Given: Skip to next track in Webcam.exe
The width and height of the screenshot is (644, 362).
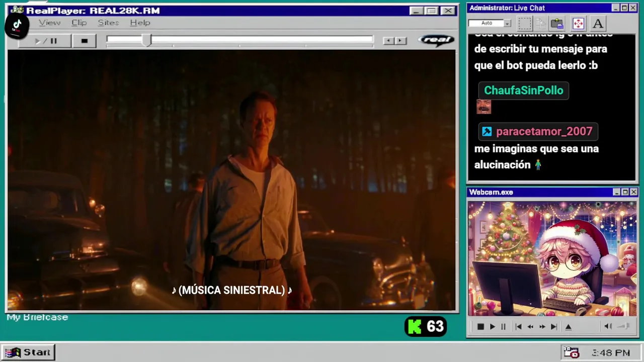Looking at the screenshot, I should click(x=554, y=327).
